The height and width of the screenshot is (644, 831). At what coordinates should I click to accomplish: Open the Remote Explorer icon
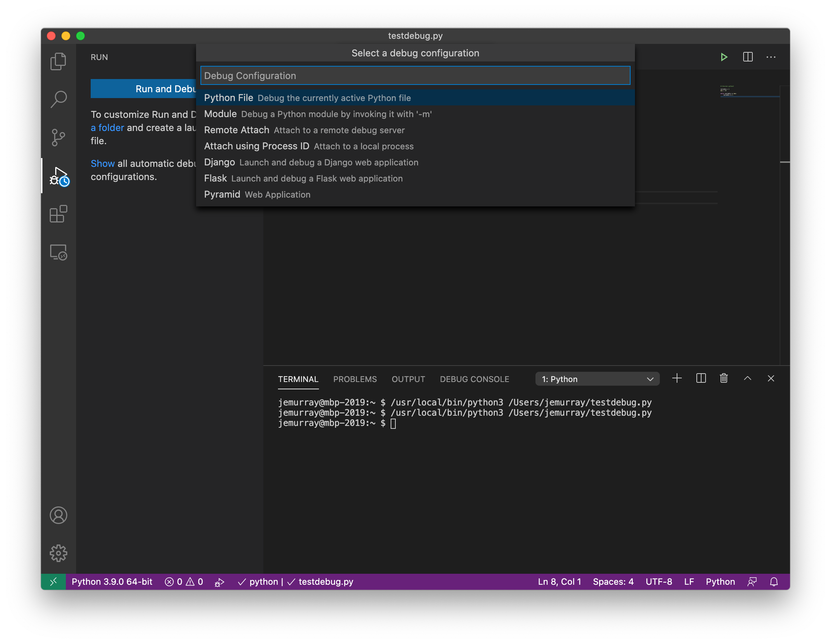coord(59,252)
